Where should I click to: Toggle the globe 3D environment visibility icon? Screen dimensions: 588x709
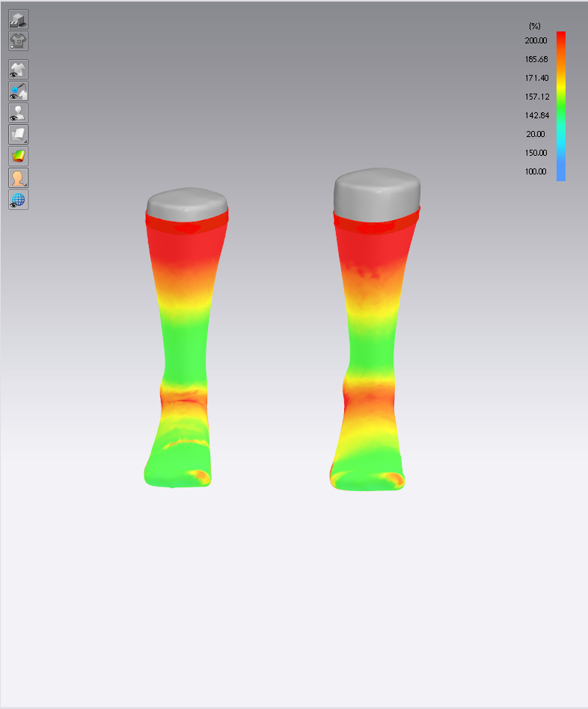(18, 200)
